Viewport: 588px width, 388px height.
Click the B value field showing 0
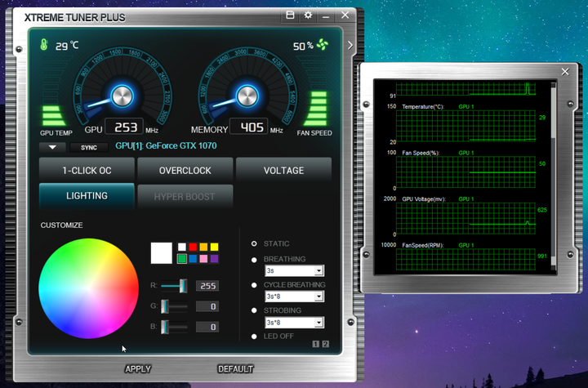pyautogui.click(x=207, y=327)
